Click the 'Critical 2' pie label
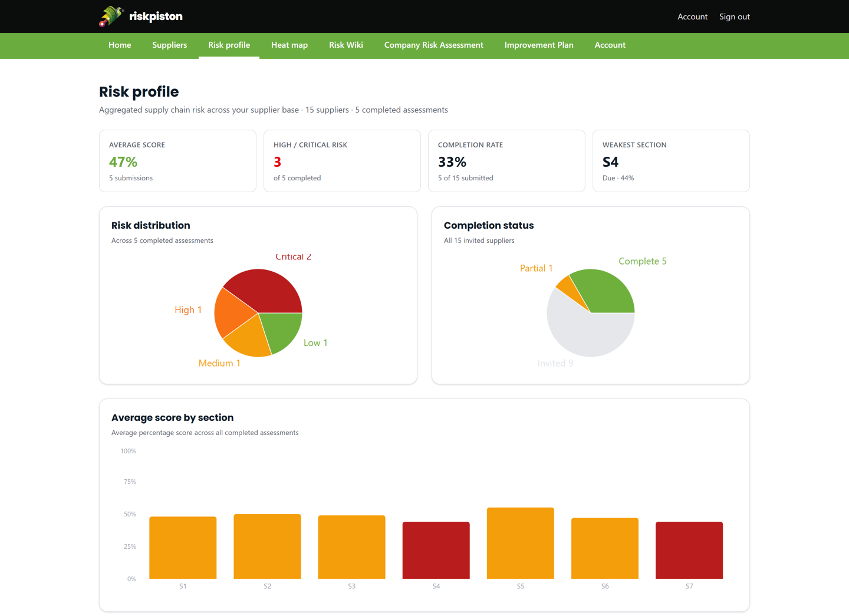Image resolution: width=849 pixels, height=616 pixels. point(293,256)
